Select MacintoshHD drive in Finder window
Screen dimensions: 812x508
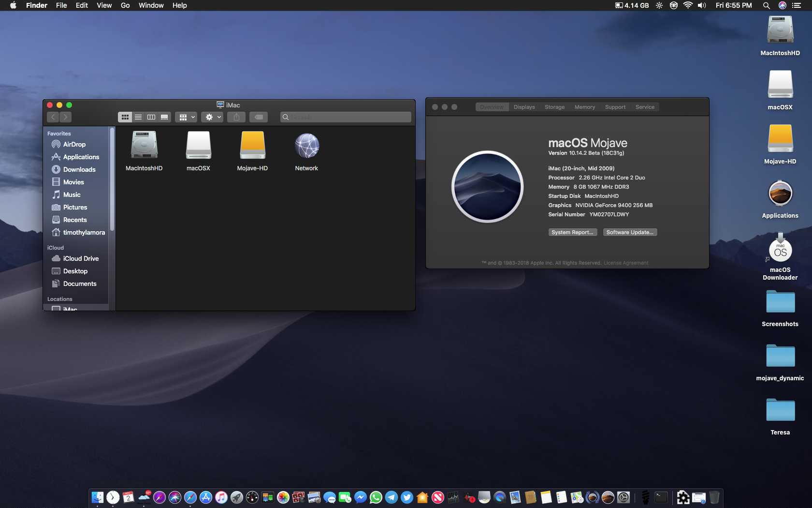click(x=144, y=151)
